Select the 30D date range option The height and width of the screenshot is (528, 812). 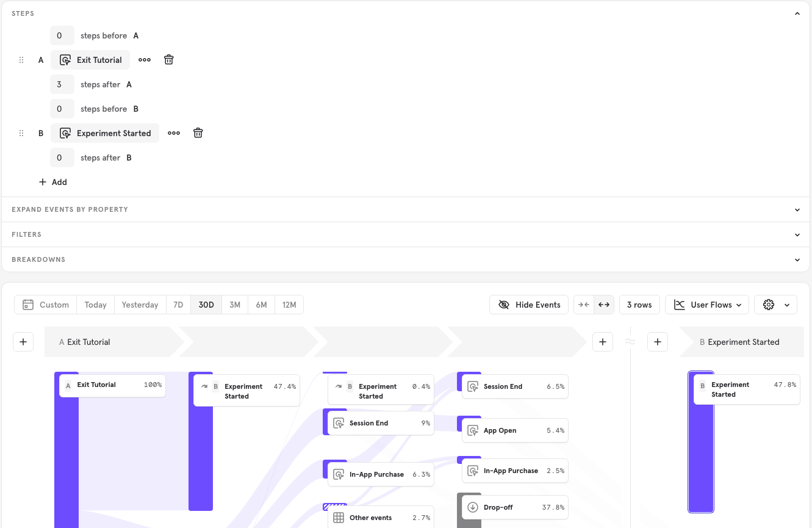[x=206, y=304]
